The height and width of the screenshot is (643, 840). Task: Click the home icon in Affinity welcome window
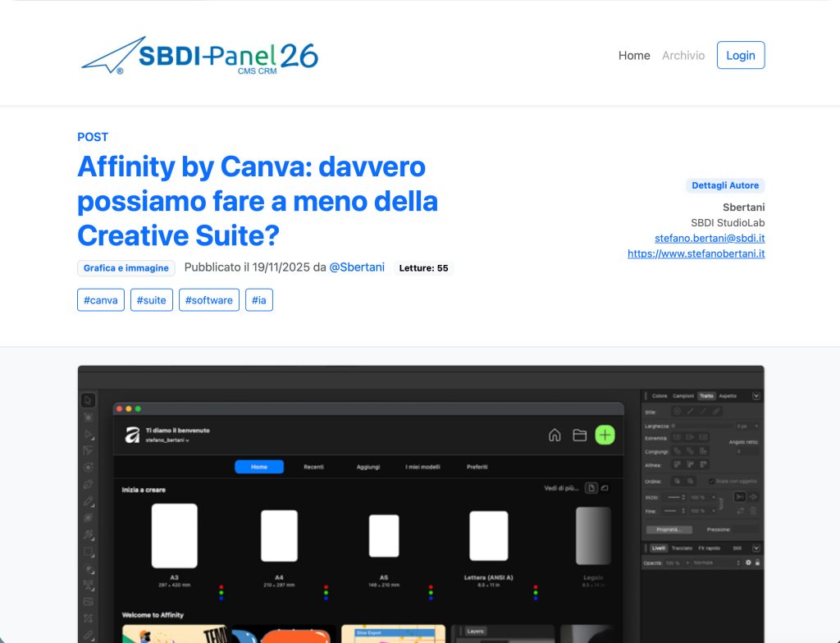click(555, 436)
